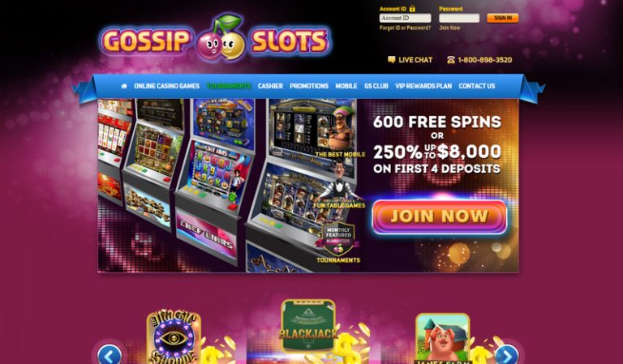Click the padlock icon near Account ID

click(x=412, y=8)
